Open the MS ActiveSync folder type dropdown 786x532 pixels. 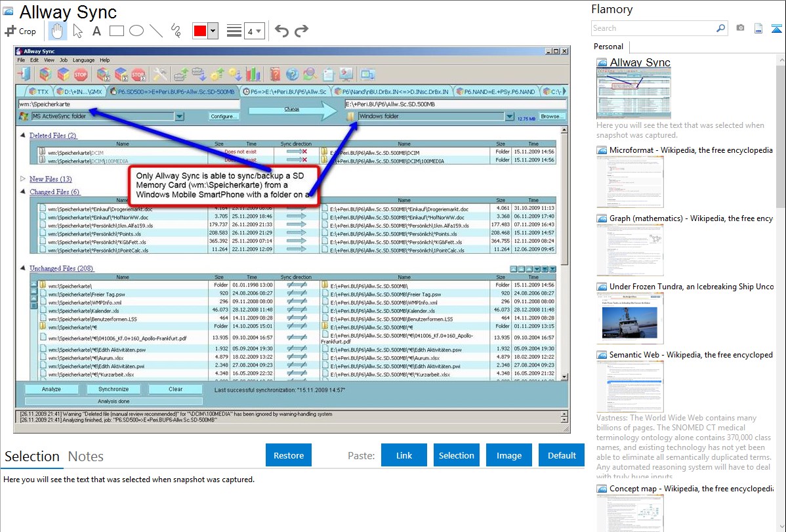tap(179, 116)
